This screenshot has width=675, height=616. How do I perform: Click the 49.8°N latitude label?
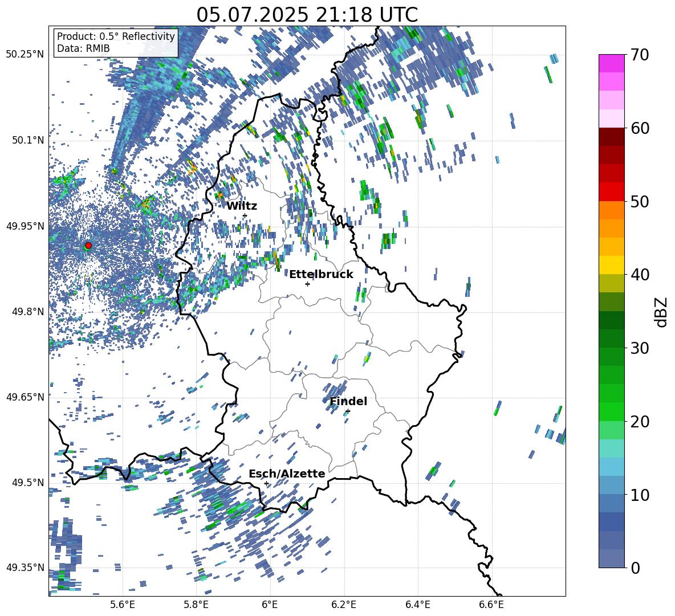coord(27,312)
